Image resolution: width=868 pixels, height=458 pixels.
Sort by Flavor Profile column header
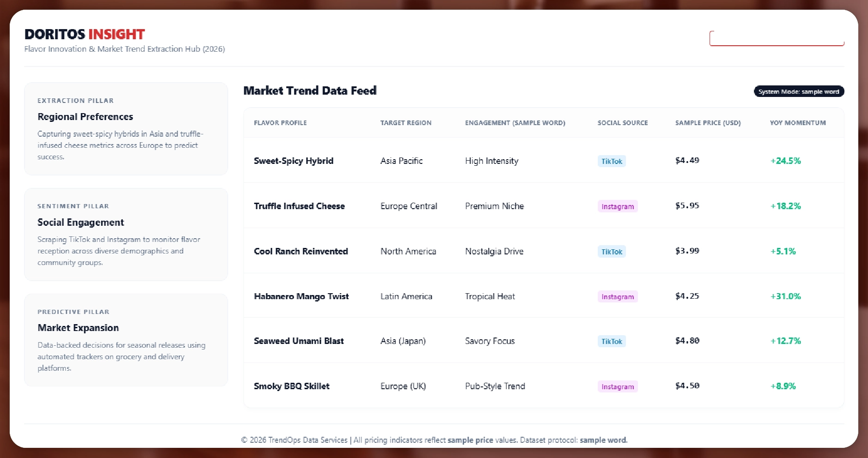280,123
